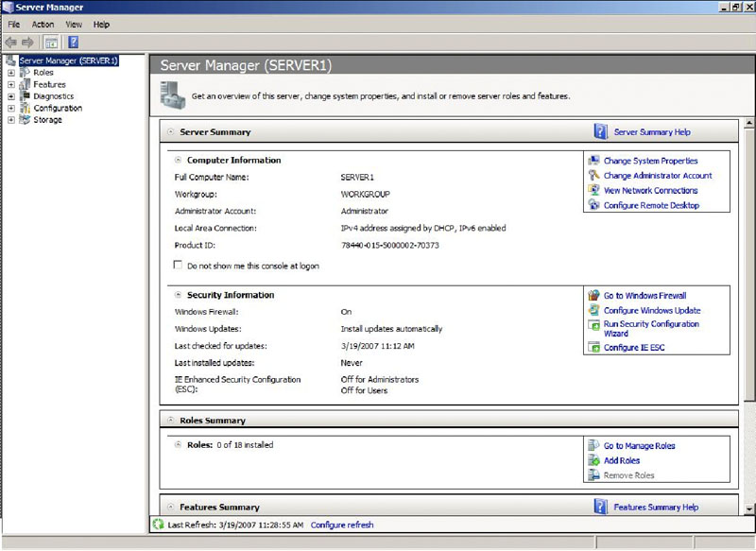Image resolution: width=756 pixels, height=551 pixels.
Task: Expand the Roles node in the tree
Action: pyautogui.click(x=10, y=72)
